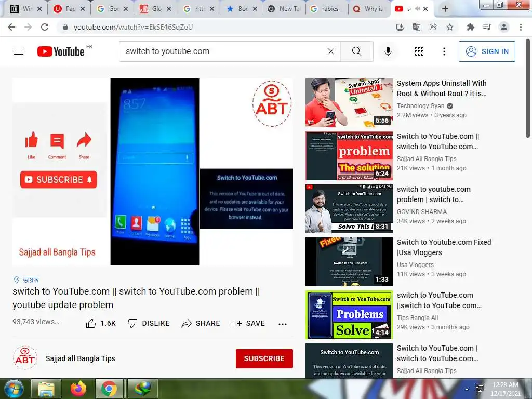Viewport: 532px width, 399px height.
Task: Click the translate page icon
Action: 417,27
